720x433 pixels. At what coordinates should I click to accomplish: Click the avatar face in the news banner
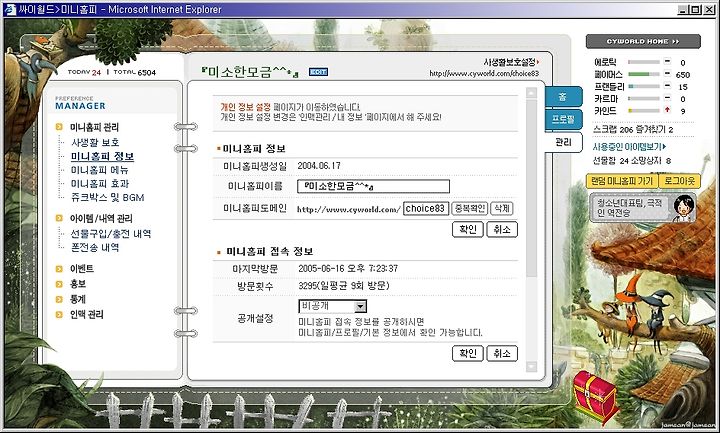pos(683,208)
